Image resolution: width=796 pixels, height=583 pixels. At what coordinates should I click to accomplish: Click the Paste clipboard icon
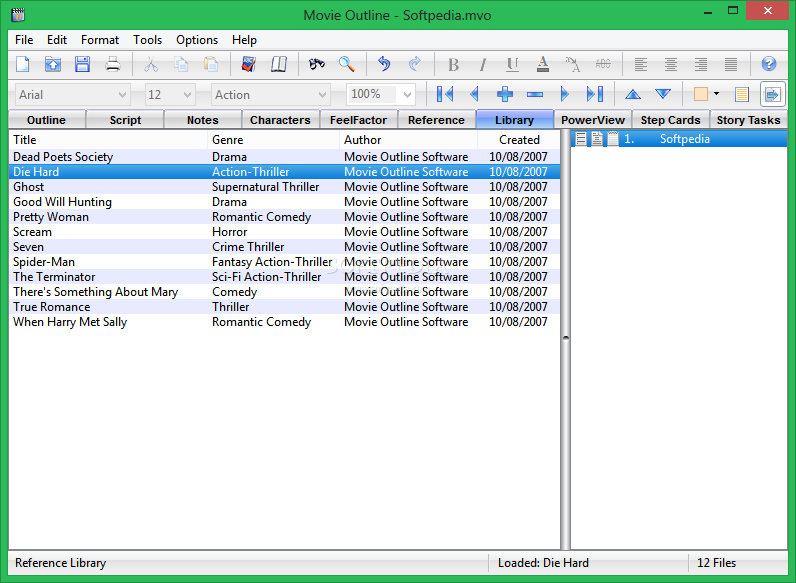pyautogui.click(x=211, y=64)
